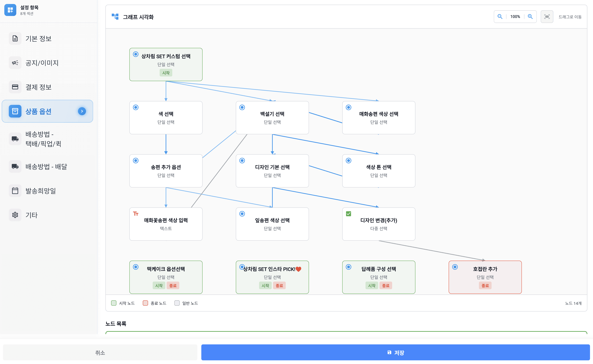
Task: Click the 기타 gear icon
Action: 15,215
